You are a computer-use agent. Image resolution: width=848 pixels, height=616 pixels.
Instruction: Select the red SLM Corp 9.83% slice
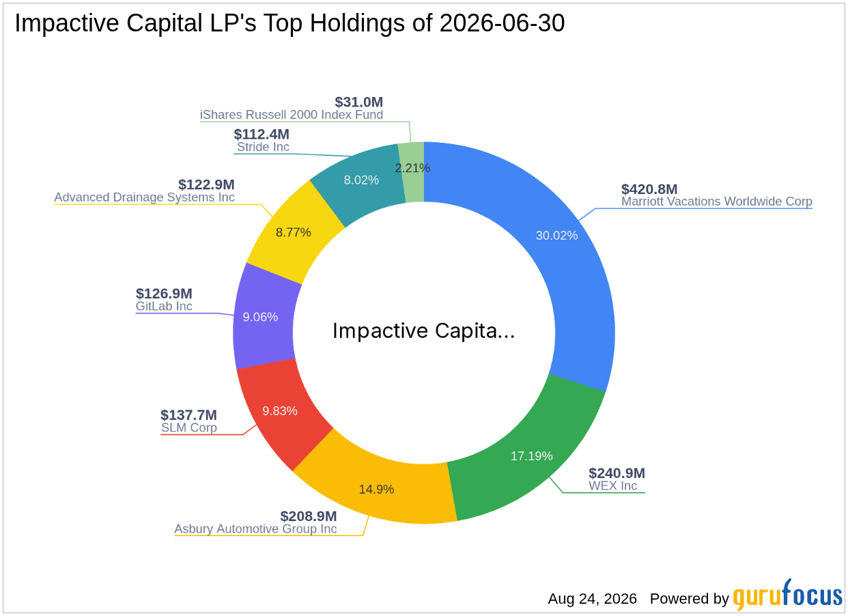point(280,411)
